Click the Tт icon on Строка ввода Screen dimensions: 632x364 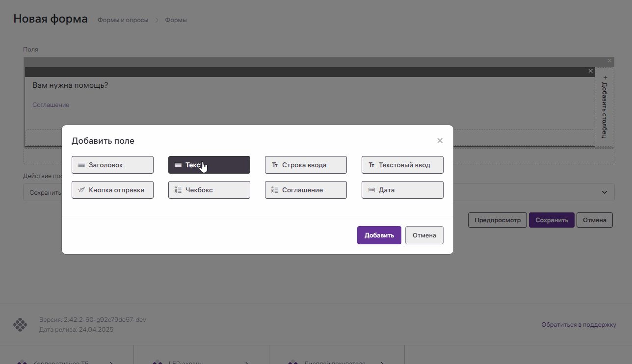point(275,165)
